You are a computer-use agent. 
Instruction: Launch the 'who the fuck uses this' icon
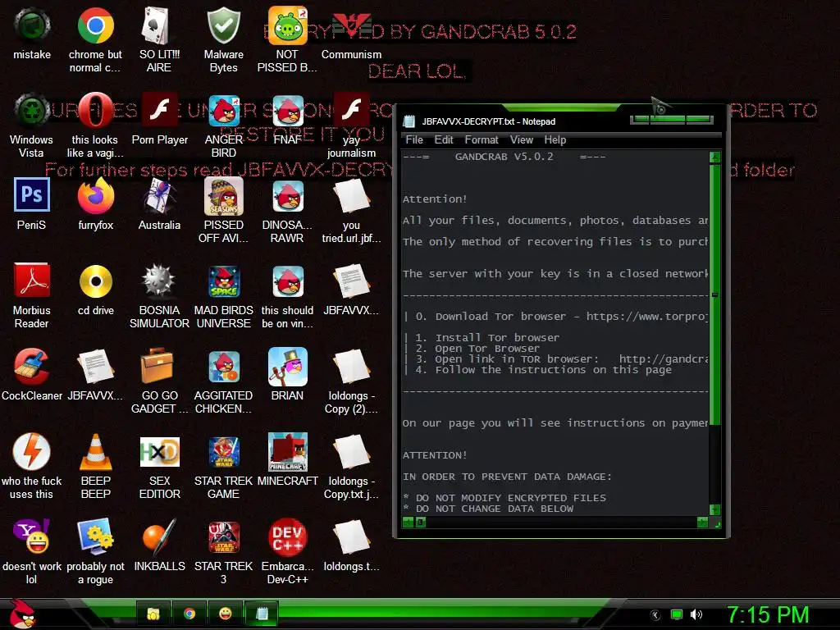coord(32,452)
